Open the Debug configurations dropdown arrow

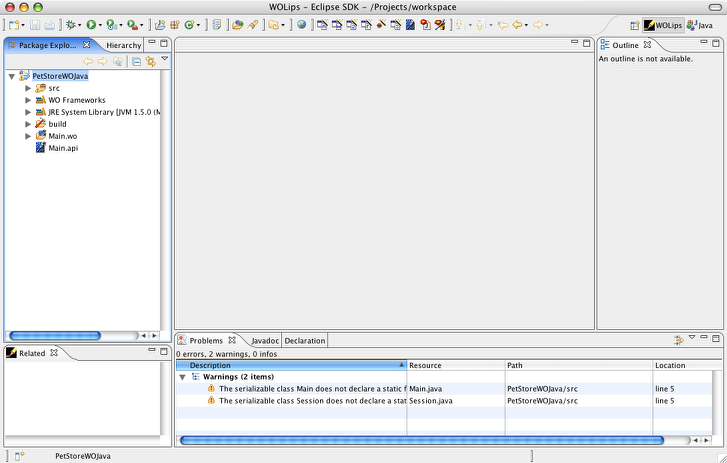coord(79,25)
